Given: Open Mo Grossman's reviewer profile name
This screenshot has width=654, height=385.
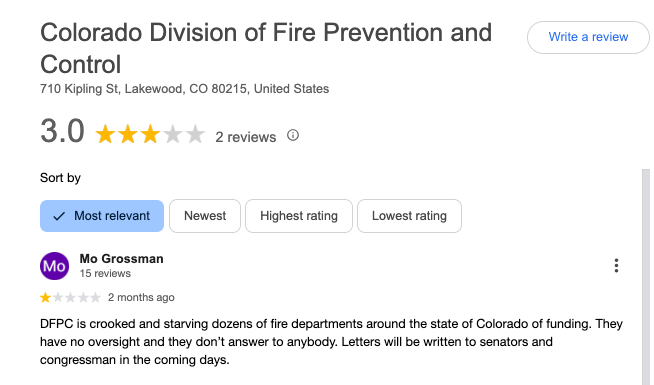Looking at the screenshot, I should click(121, 259).
